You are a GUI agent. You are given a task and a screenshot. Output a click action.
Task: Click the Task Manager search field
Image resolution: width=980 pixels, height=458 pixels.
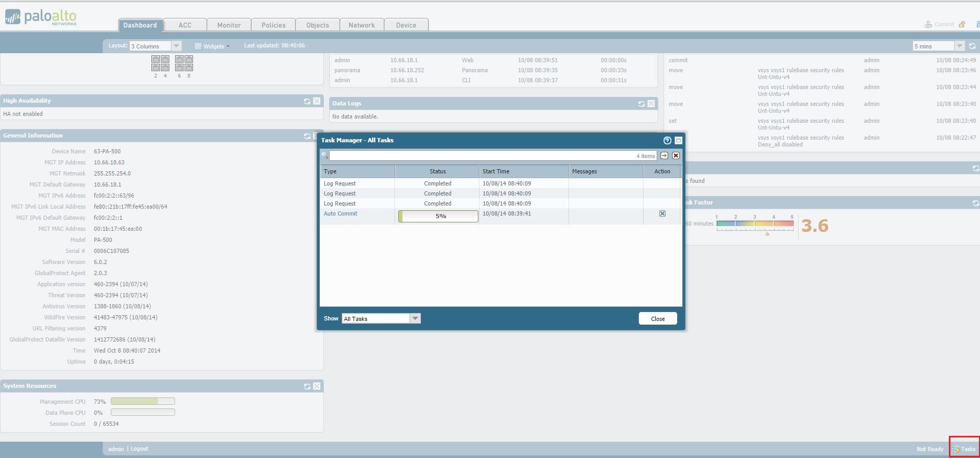coord(480,155)
